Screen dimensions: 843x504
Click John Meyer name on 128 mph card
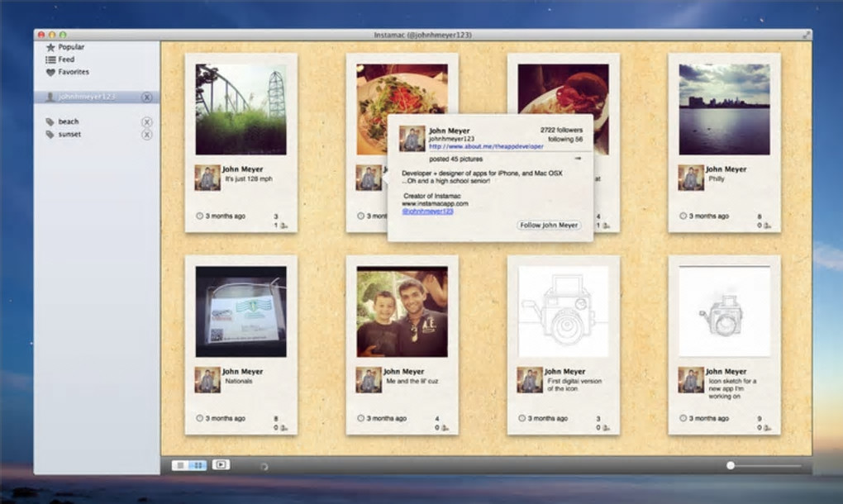pos(242,169)
